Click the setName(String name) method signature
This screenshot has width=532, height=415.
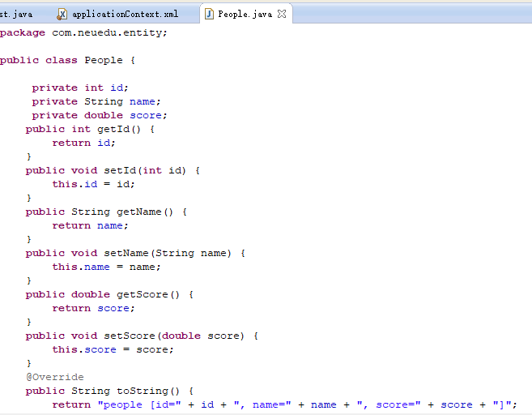168,254
